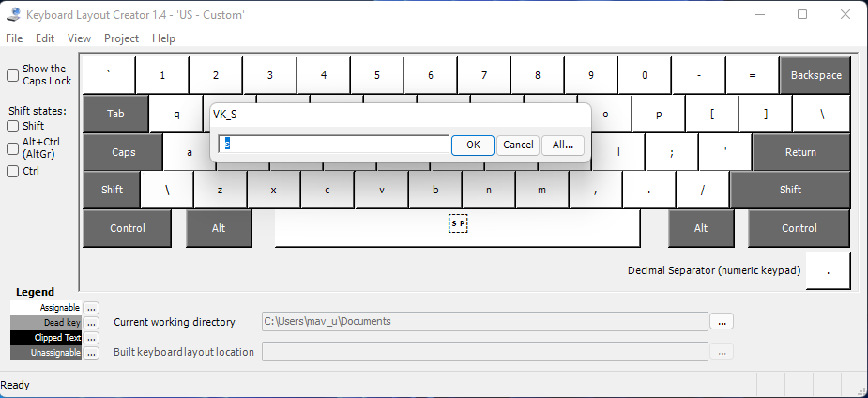The image size is (868, 398).
Task: Click the c key
Action: pyautogui.click(x=327, y=190)
